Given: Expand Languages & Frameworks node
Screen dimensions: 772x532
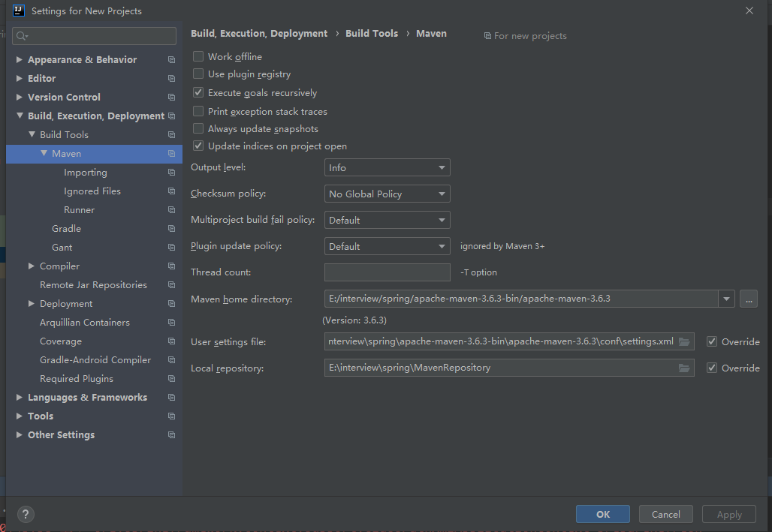Looking at the screenshot, I should tap(20, 397).
